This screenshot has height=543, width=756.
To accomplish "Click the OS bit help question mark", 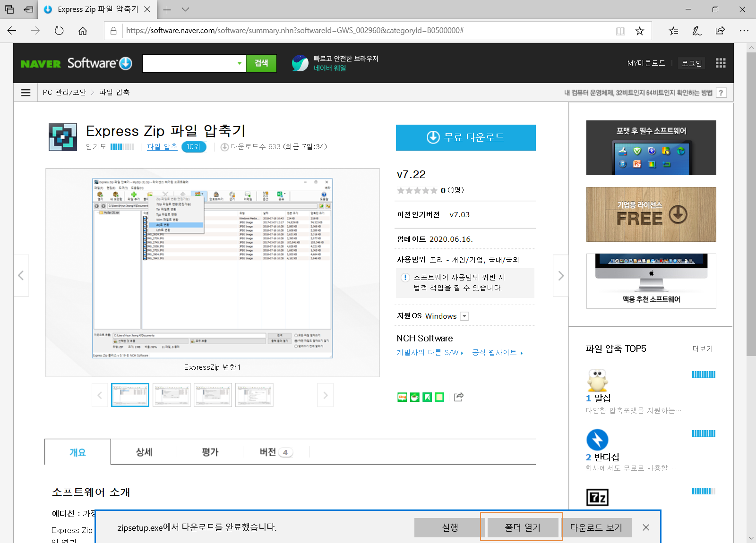I will [x=721, y=93].
